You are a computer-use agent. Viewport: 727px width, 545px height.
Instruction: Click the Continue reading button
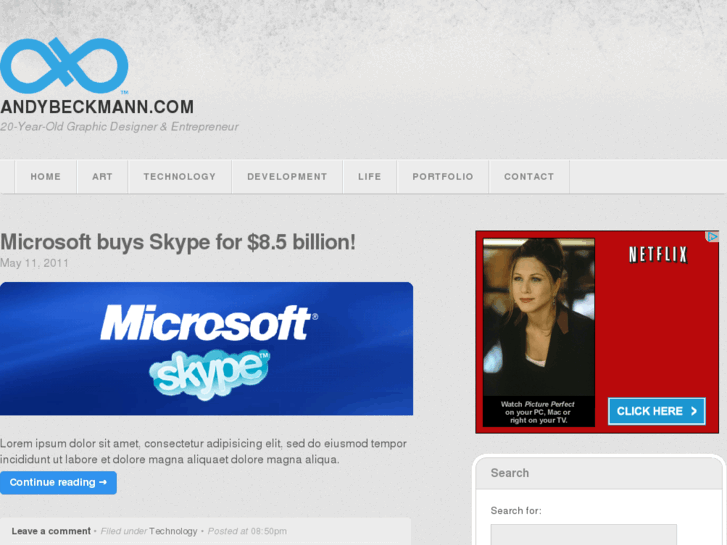(x=58, y=483)
